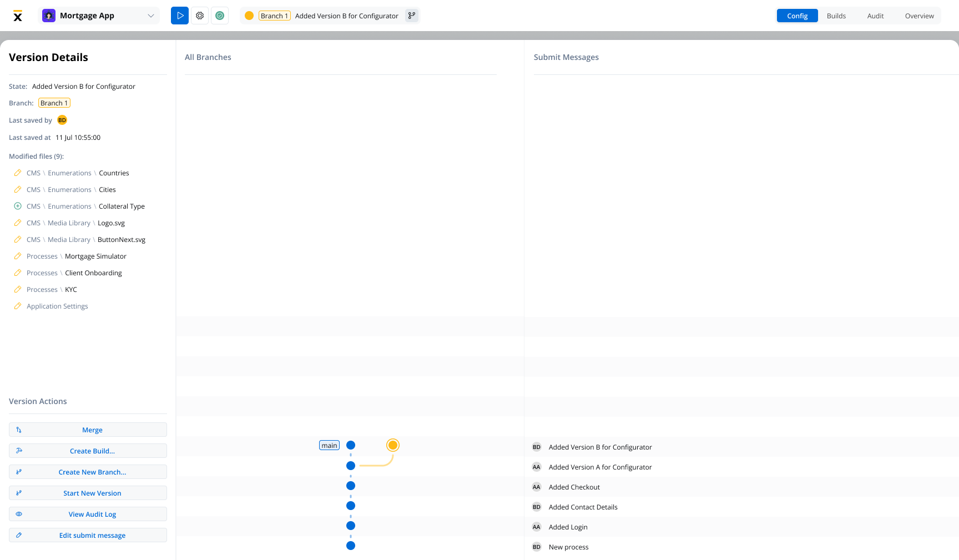Select the yellow Branch 1 commit node
This screenshot has width=959, height=560.
pyautogui.click(x=393, y=445)
